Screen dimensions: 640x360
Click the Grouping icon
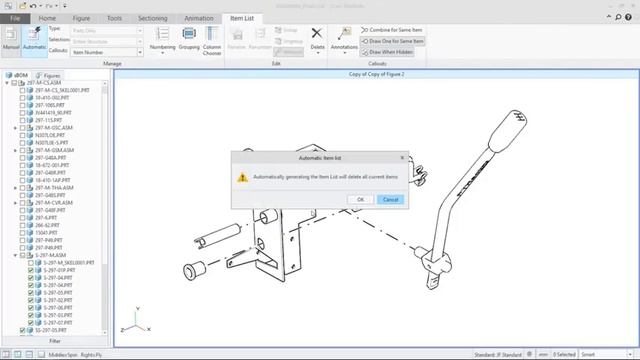pyautogui.click(x=189, y=34)
